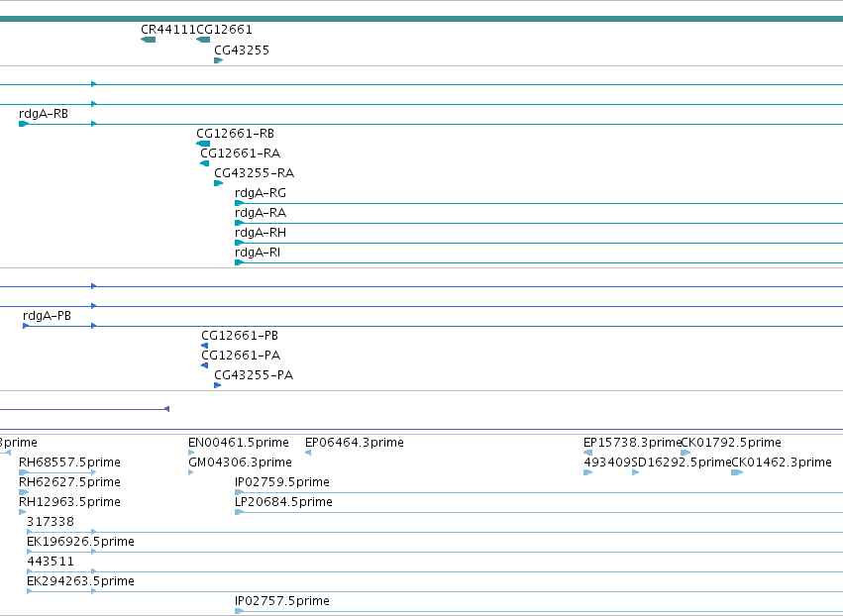
Task: Click the EK196926.5prime EST start glyph
Action: click(x=30, y=552)
